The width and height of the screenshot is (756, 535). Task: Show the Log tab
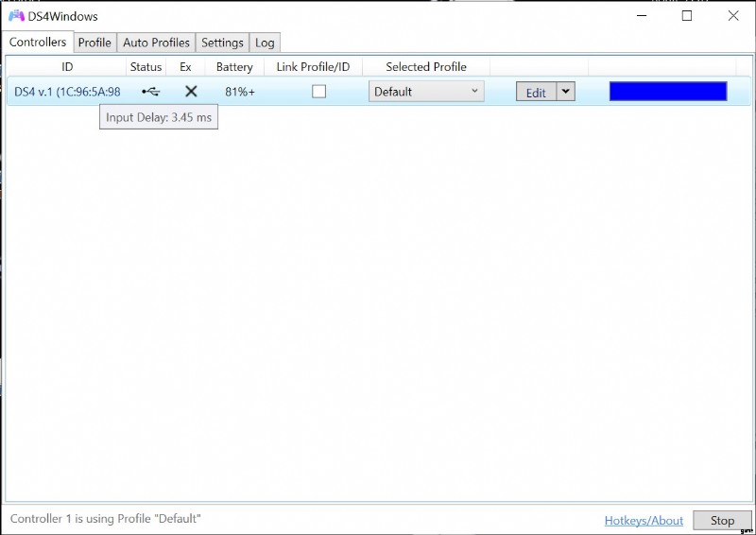click(x=265, y=43)
